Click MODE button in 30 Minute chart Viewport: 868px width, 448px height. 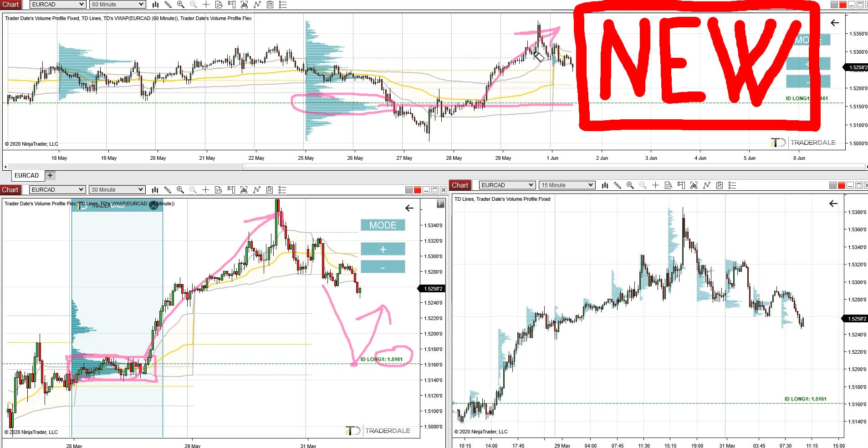coord(383,225)
